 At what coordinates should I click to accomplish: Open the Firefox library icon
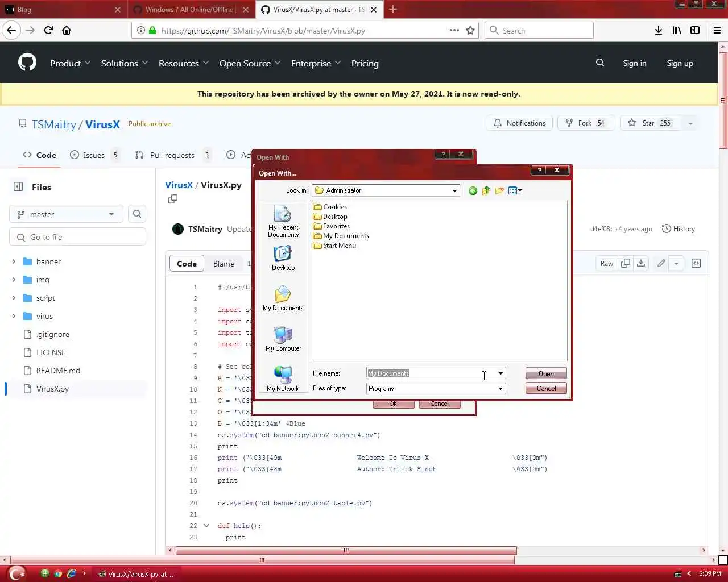point(677,30)
